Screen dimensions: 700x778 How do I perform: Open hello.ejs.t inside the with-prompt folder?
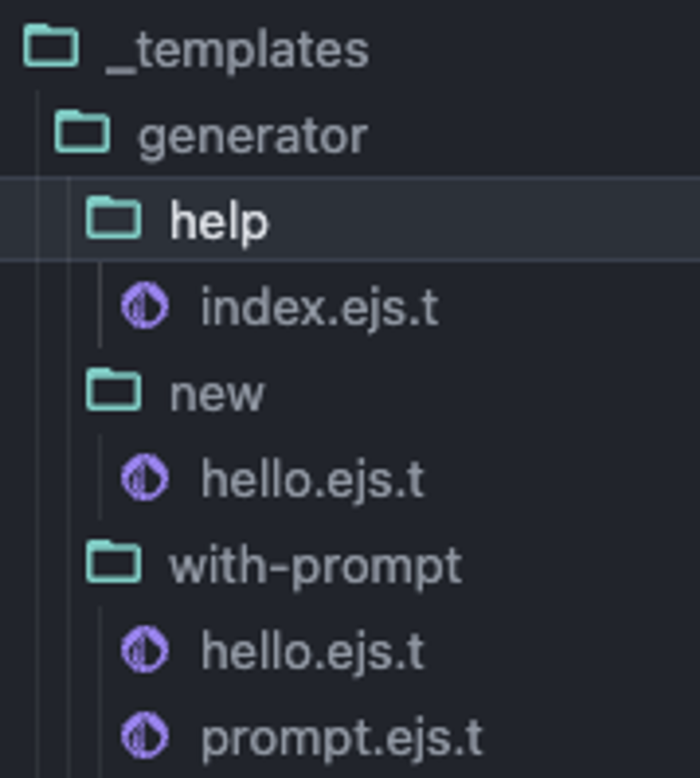pos(313,653)
